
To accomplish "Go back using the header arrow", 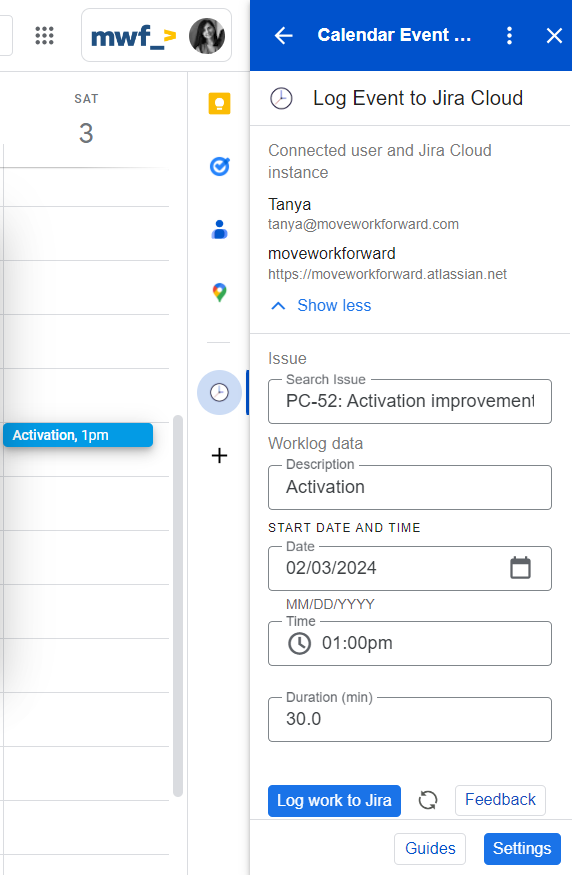I will [283, 36].
